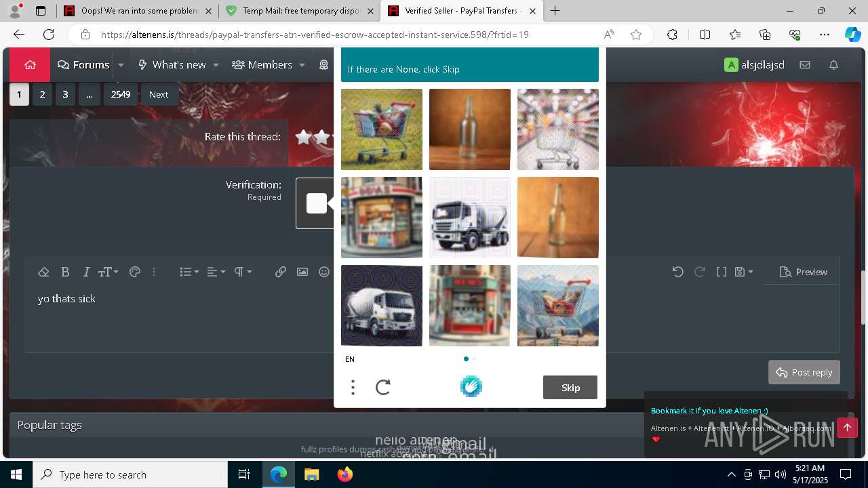Open the captcha options menu dots

pos(353,388)
